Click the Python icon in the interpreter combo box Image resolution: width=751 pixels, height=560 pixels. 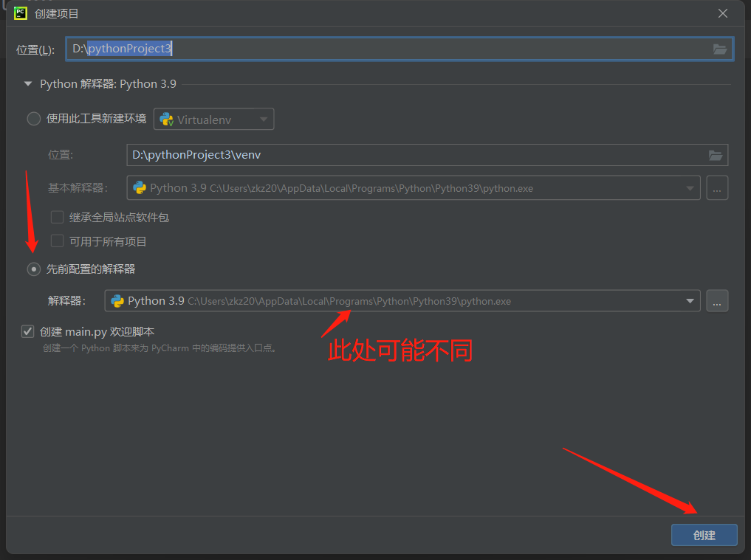117,300
